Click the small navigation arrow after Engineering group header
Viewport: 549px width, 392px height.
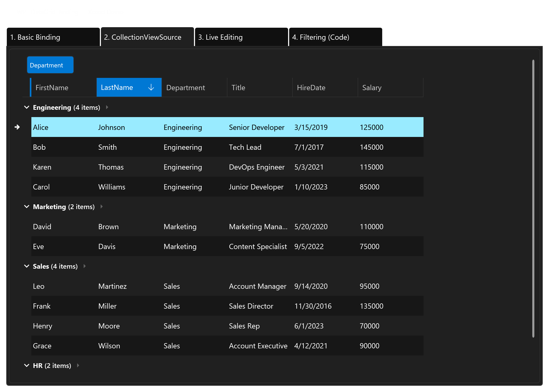pos(107,107)
